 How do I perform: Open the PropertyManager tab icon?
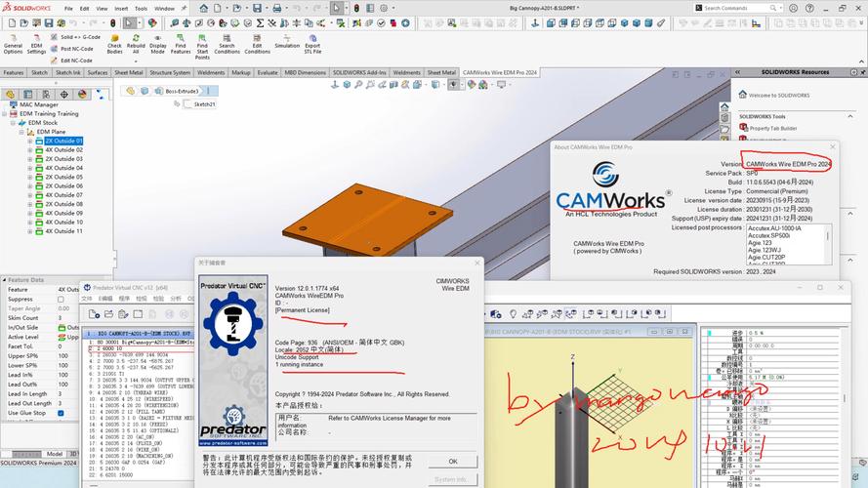click(28, 94)
